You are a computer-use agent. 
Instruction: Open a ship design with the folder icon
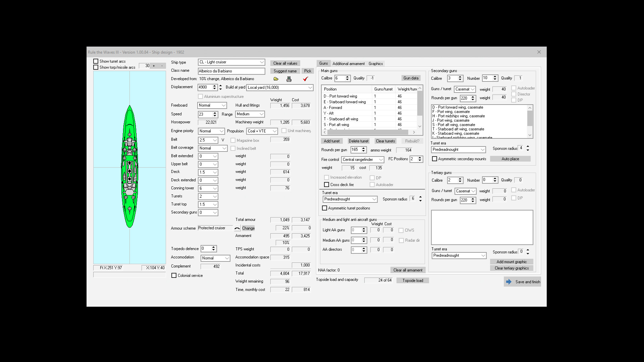(276, 79)
